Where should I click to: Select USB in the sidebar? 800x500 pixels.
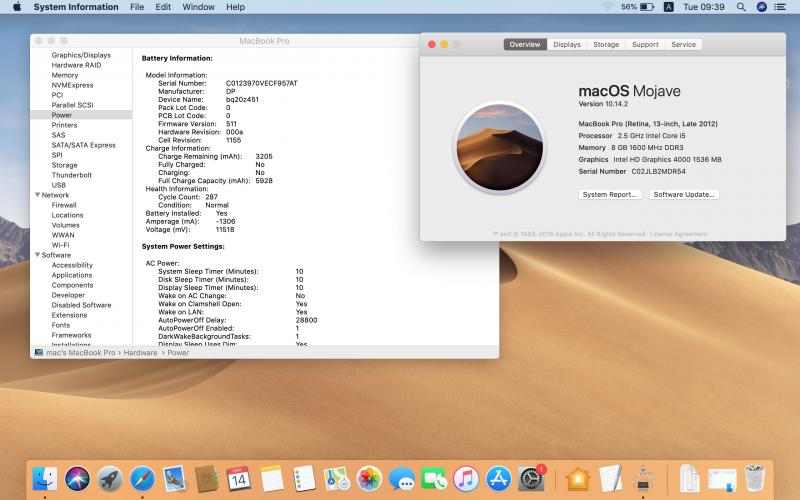coord(59,185)
